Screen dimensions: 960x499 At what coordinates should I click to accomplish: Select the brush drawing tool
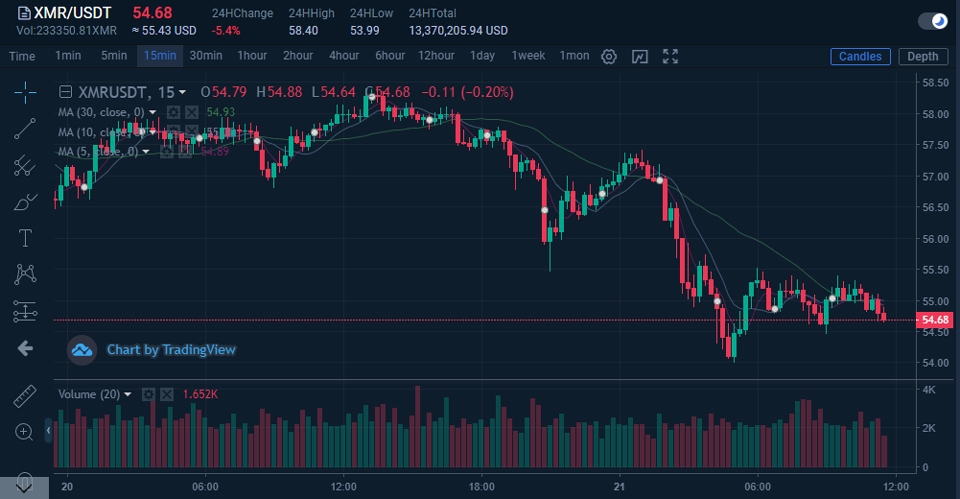point(25,201)
